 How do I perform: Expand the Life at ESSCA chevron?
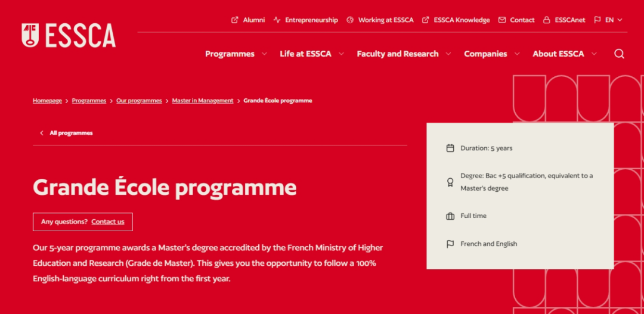point(341,54)
